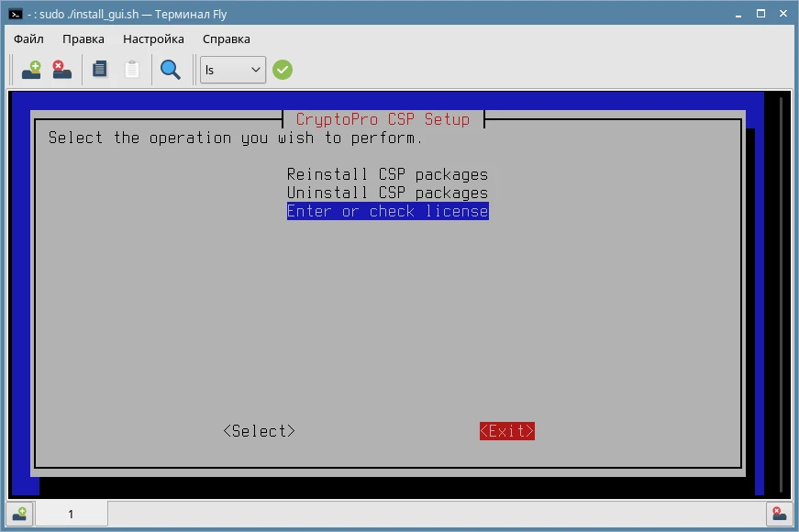Select 'Reinstall CSP packages' option

click(x=387, y=174)
